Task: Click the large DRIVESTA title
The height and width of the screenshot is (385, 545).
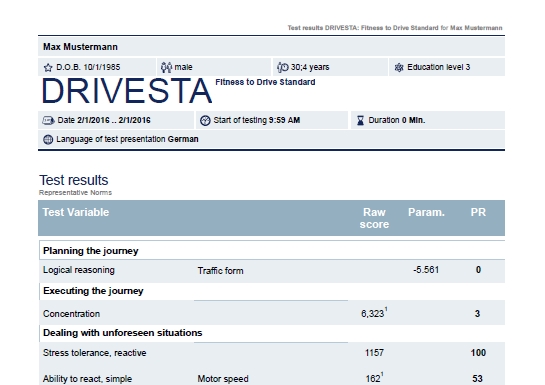Action: [127, 91]
